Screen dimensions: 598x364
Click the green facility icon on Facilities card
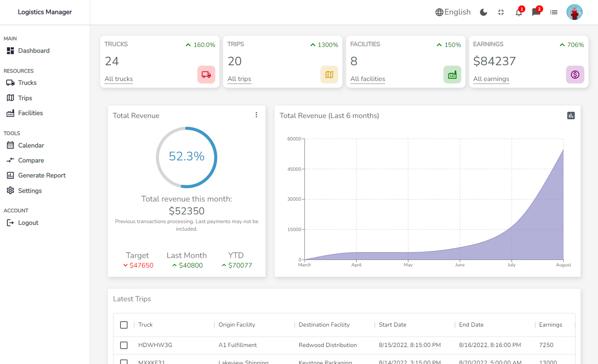(x=452, y=74)
